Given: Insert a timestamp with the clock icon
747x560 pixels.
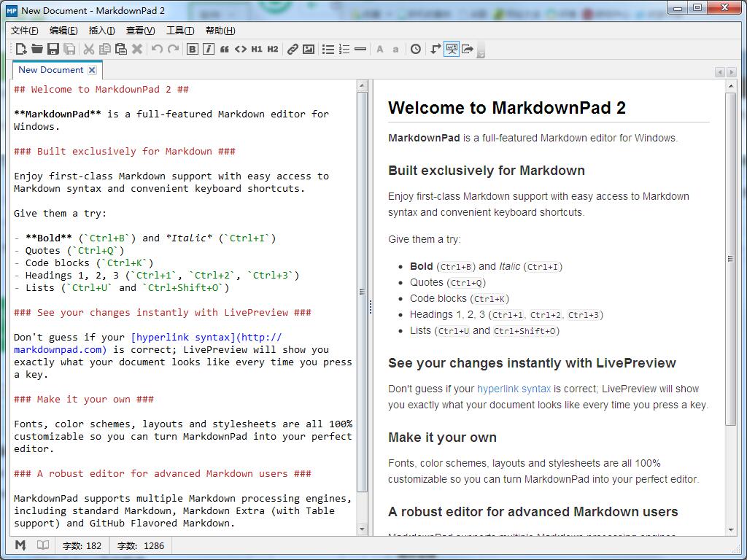Looking at the screenshot, I should coord(415,49).
